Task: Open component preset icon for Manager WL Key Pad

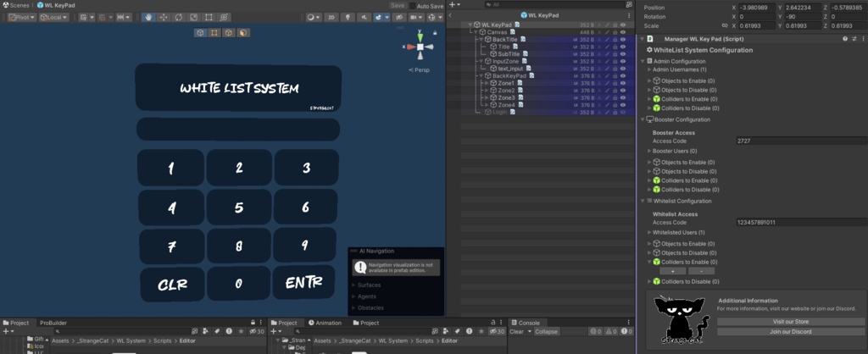Action: coord(854,39)
